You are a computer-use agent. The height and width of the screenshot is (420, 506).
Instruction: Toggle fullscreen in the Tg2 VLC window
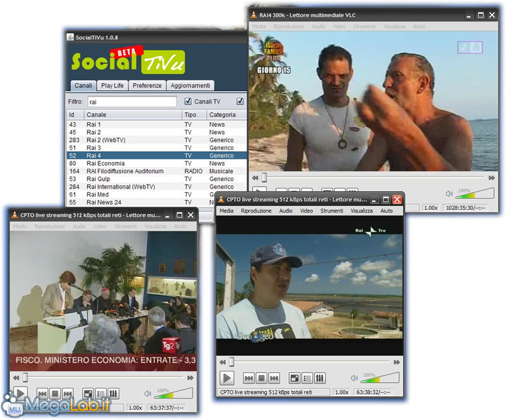point(88,393)
